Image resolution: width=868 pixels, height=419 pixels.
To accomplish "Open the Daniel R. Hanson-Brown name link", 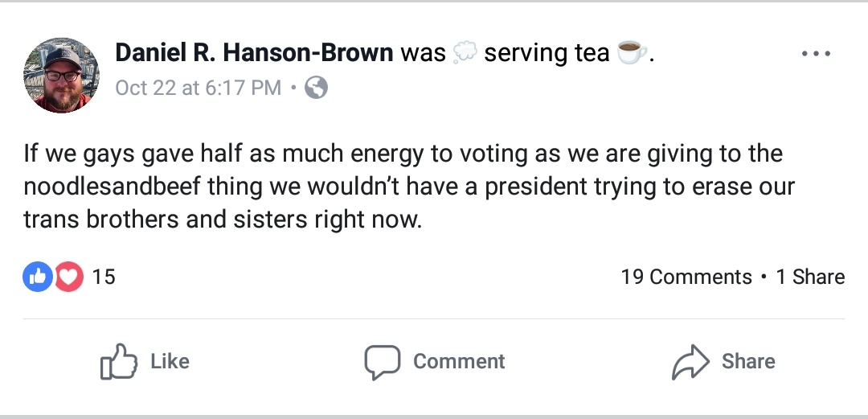I will tap(254, 53).
